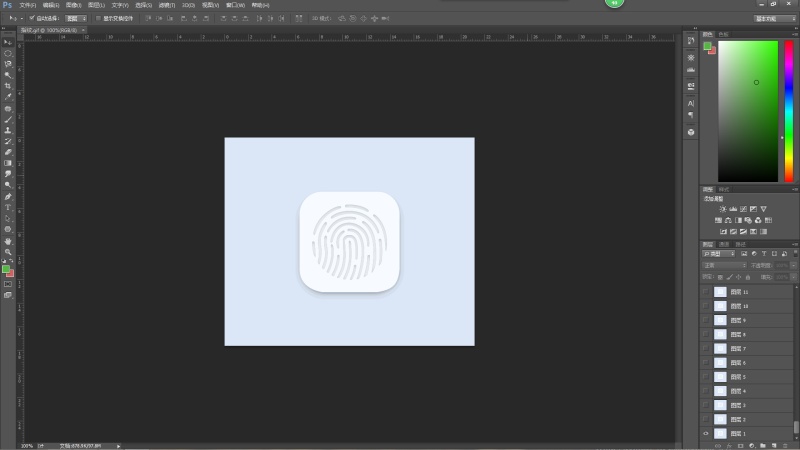
Task: Select the Gradient tool
Action: (x=8, y=163)
